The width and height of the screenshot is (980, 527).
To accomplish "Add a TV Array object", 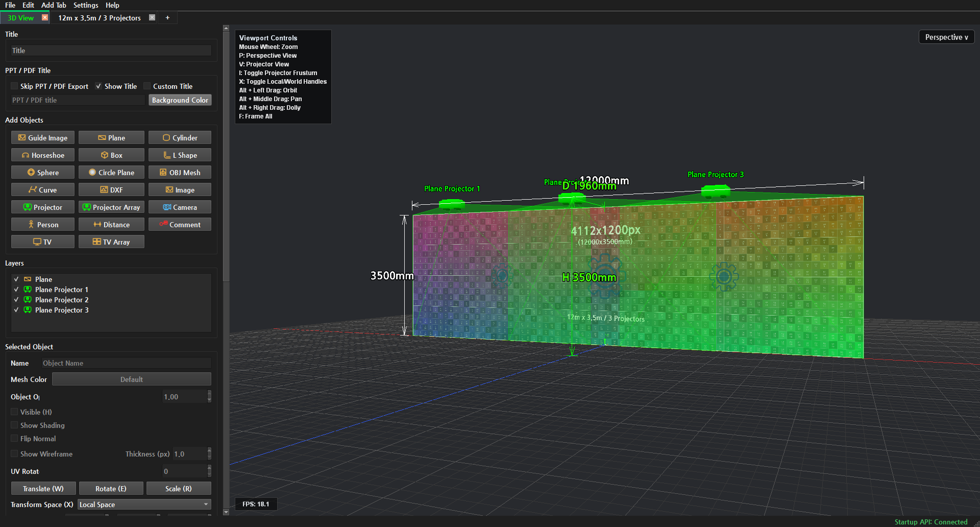I will pyautogui.click(x=111, y=242).
